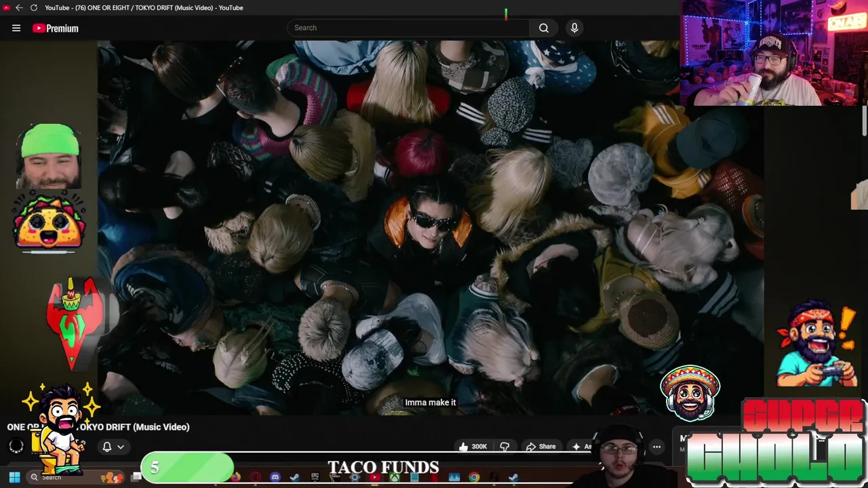This screenshot has height=488, width=868.
Task: Open the Xbox app from taskbar
Action: (395, 477)
